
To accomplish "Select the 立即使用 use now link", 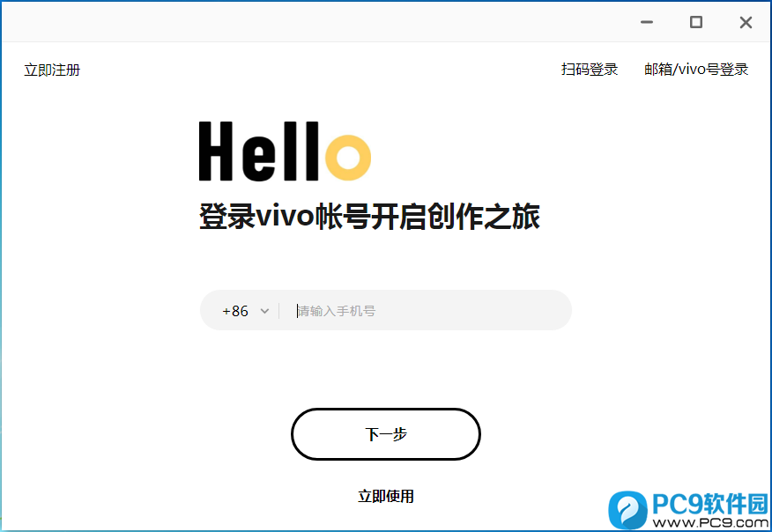I will [x=385, y=496].
